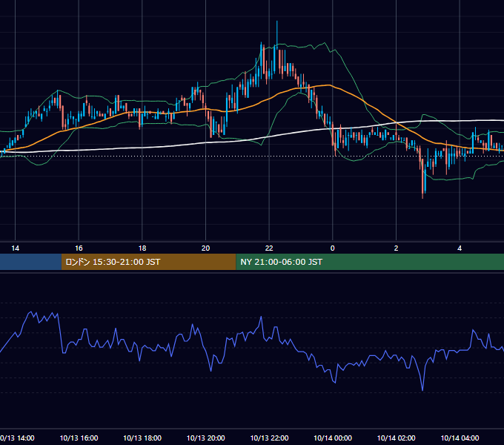Image resolution: width=504 pixels, height=445 pixels.
Task: Click the 18 hour label on price chart axis
Action: tap(142, 248)
